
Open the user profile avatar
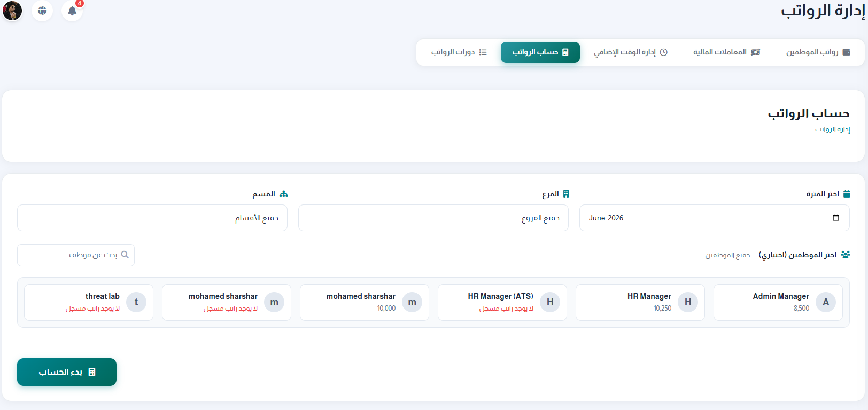point(12,11)
